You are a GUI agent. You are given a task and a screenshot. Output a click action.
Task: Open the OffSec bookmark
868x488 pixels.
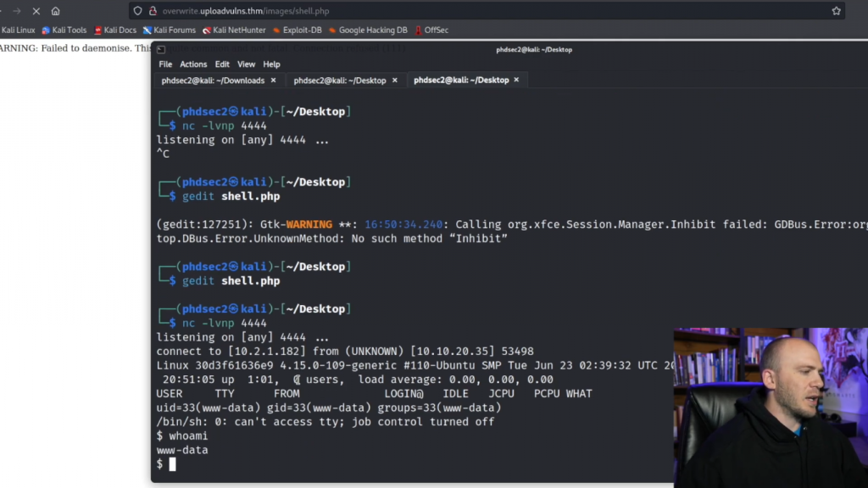point(431,30)
